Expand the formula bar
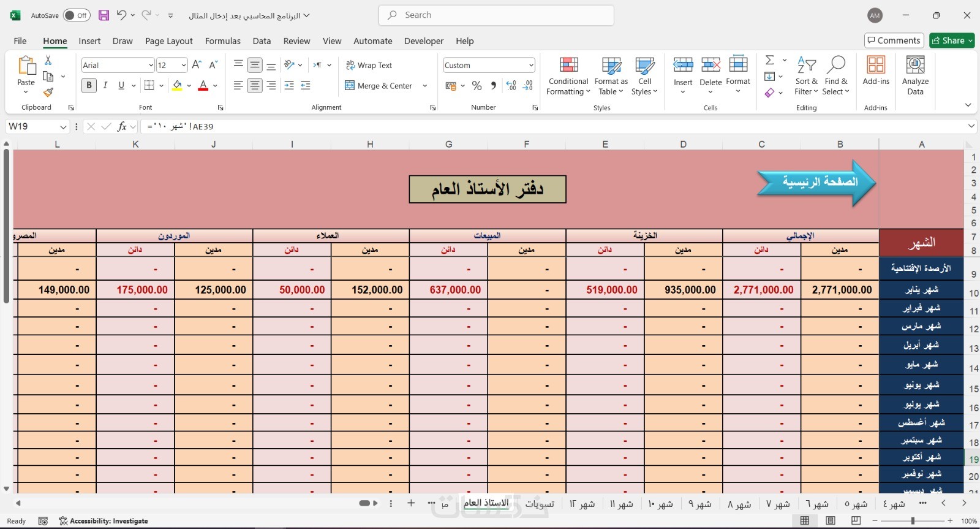980x529 pixels. [x=971, y=126]
